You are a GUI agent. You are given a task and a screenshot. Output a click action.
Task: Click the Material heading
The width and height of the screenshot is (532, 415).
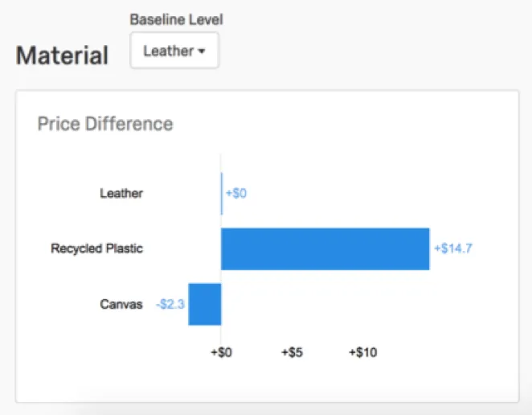tap(62, 55)
